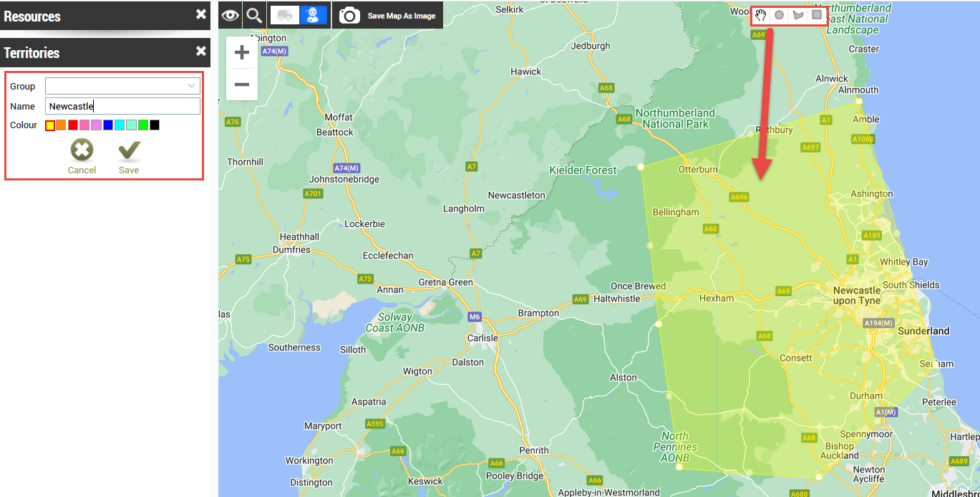Screen dimensions: 980x497
Task: Select the rectangle drawing tool
Action: (817, 15)
